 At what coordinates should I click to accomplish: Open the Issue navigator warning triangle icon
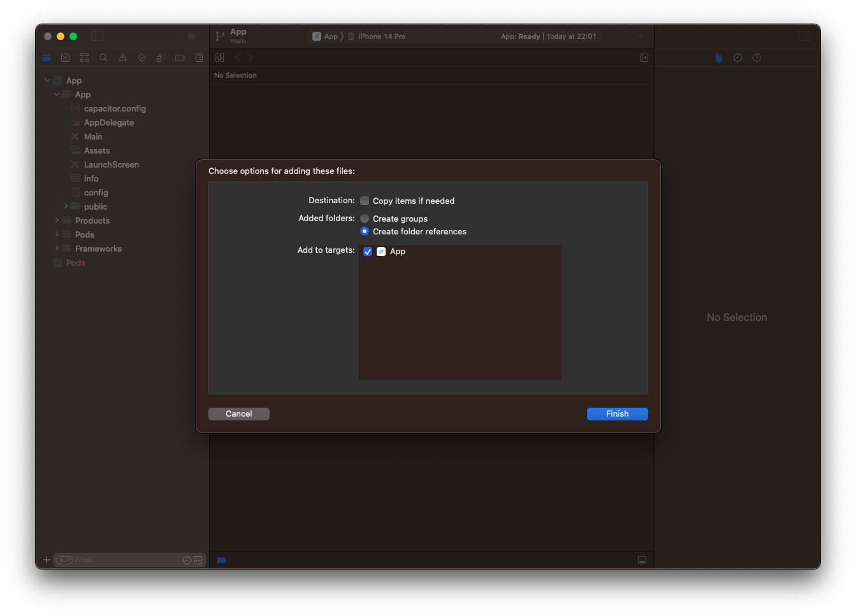coord(122,57)
